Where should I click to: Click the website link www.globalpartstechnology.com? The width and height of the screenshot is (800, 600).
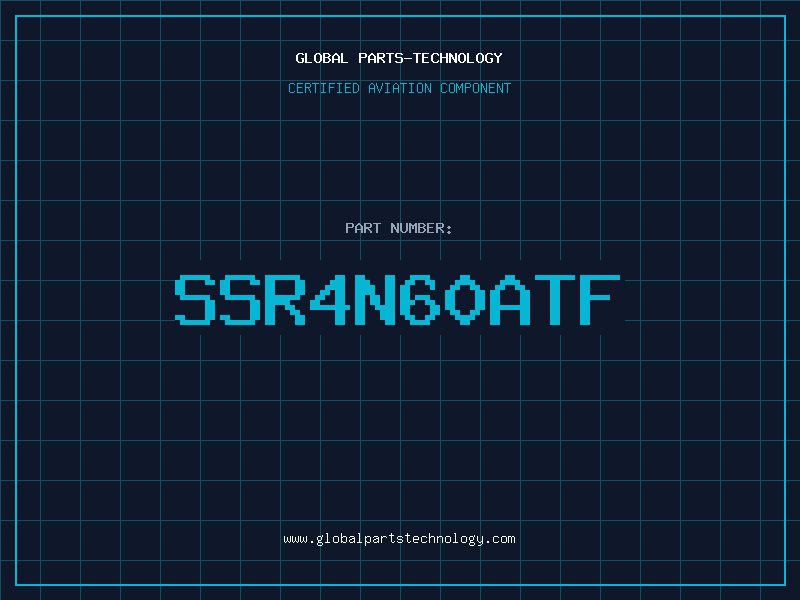(399, 539)
